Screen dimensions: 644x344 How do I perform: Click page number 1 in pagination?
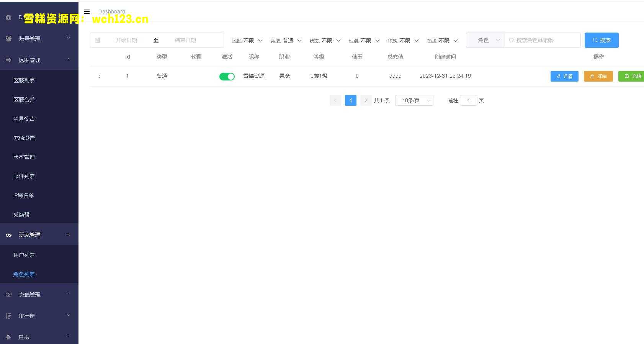pos(351,100)
